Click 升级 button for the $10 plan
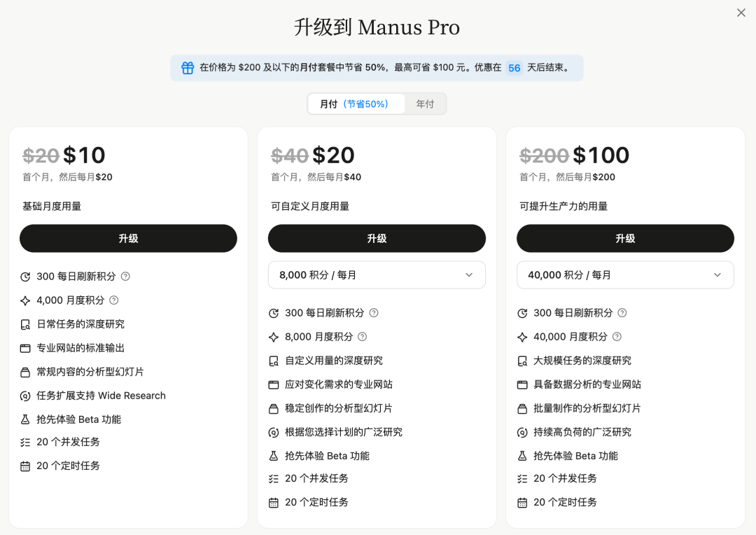Viewport: 756px width, 535px height. (x=128, y=238)
